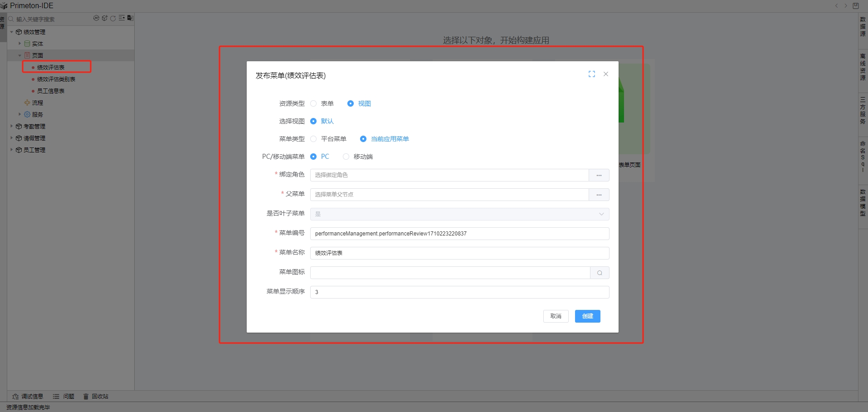
Task: Click the save icon at top right
Action: click(x=856, y=6)
